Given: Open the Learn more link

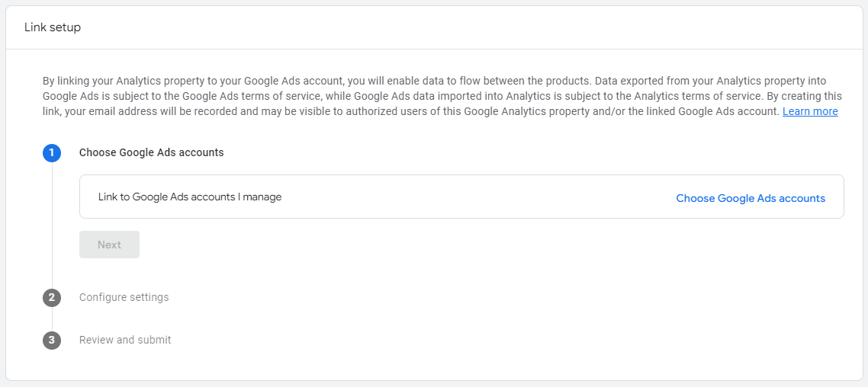Looking at the screenshot, I should [810, 111].
